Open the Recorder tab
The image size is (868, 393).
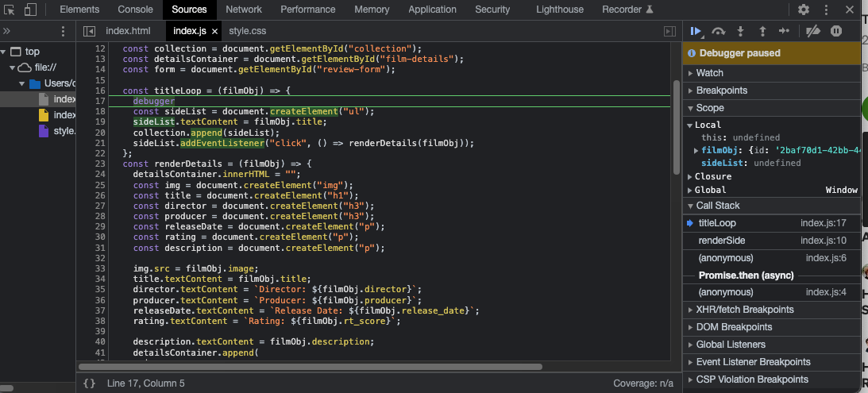(x=627, y=10)
